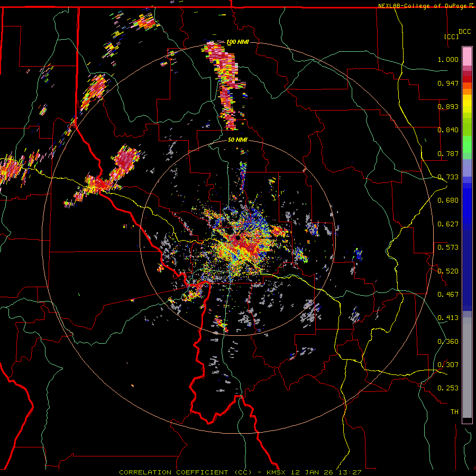Click the 0.573 legend value
This screenshot has height=476, width=476.
pos(448,248)
